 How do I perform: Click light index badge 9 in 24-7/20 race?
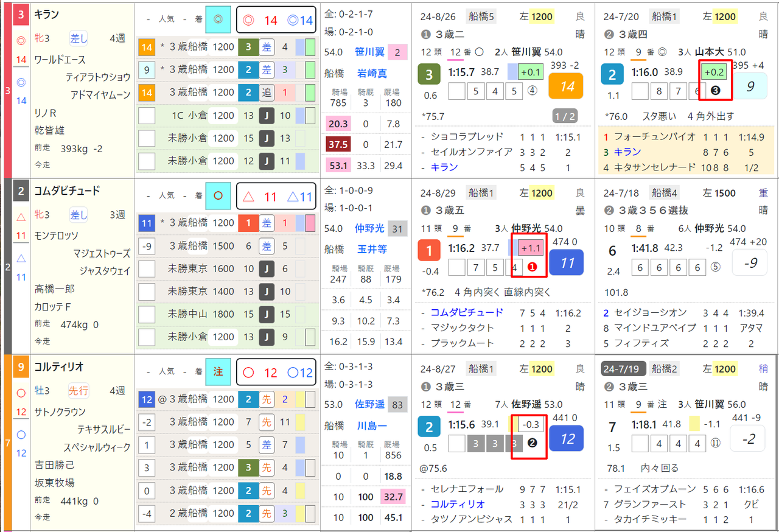pyautogui.click(x=749, y=86)
